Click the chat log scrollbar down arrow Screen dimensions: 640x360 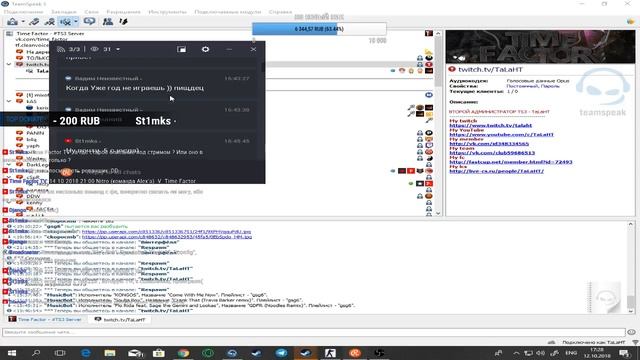[x=631, y=311]
